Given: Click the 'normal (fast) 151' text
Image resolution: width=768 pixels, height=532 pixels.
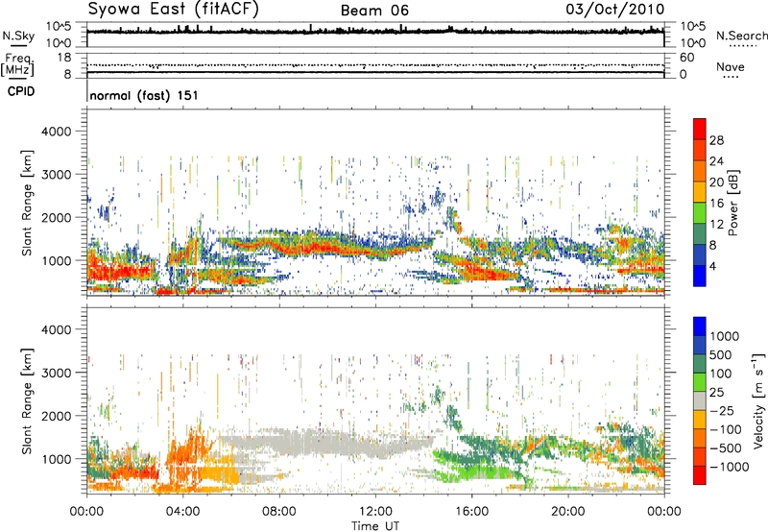Looking at the screenshot, I should (144, 95).
